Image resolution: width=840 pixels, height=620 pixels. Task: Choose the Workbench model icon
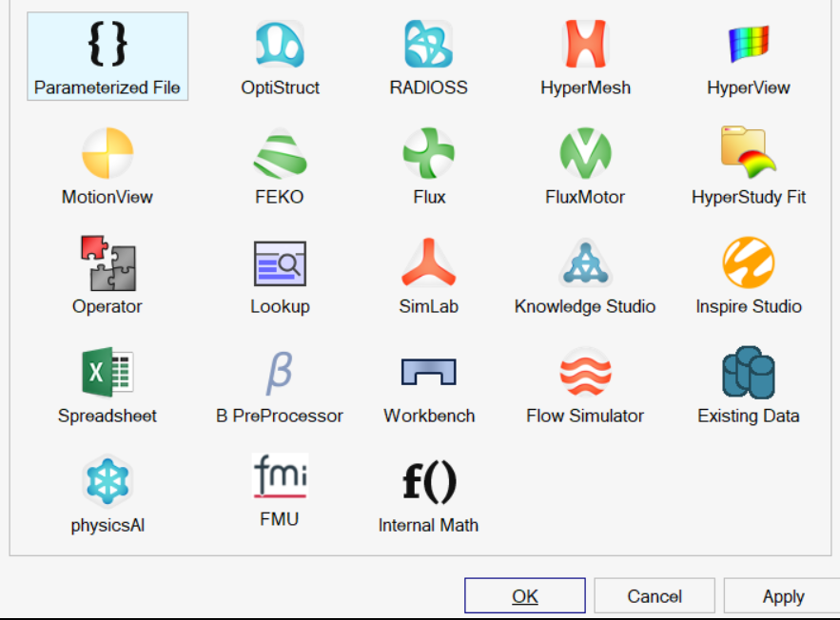[x=429, y=372]
